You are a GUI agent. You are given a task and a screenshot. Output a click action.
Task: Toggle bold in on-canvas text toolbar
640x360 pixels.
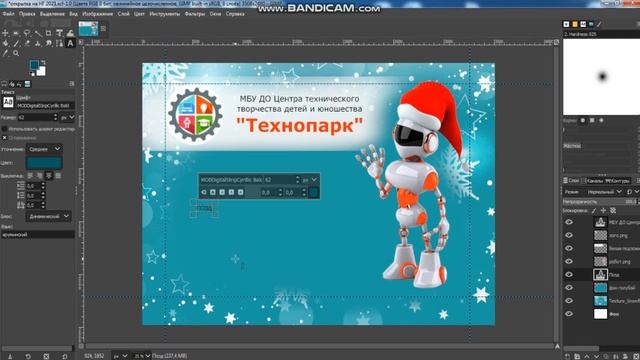213,192
